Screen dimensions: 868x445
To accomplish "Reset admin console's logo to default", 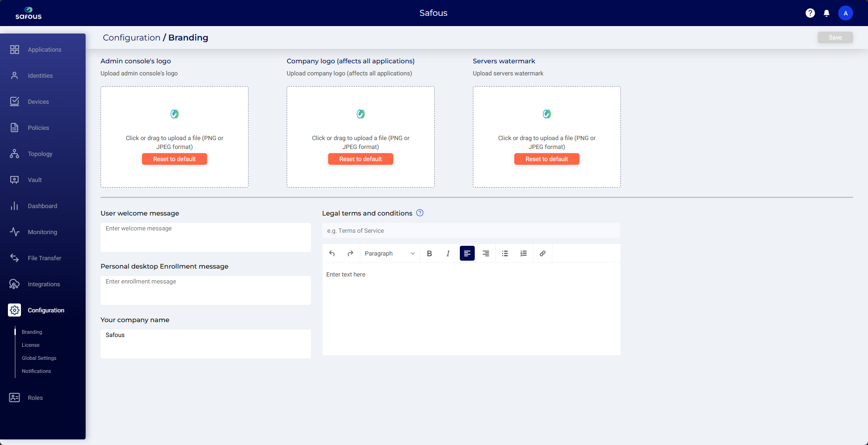I will click(x=175, y=159).
